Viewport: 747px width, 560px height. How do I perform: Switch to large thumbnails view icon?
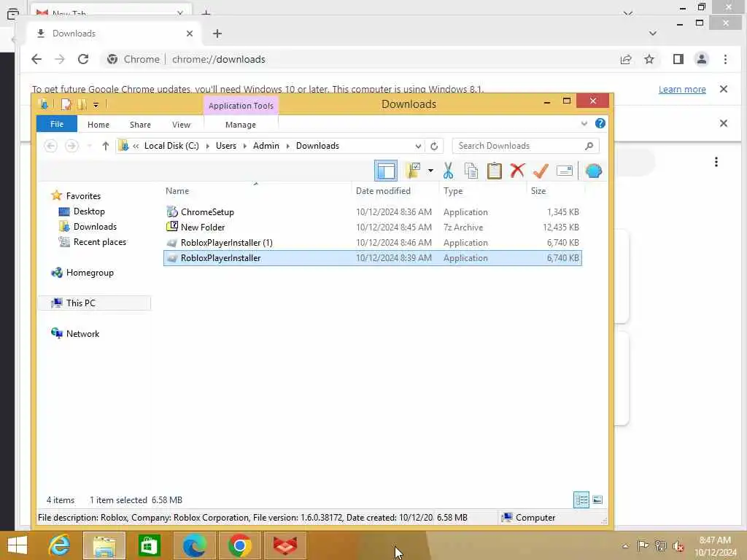[x=597, y=499]
